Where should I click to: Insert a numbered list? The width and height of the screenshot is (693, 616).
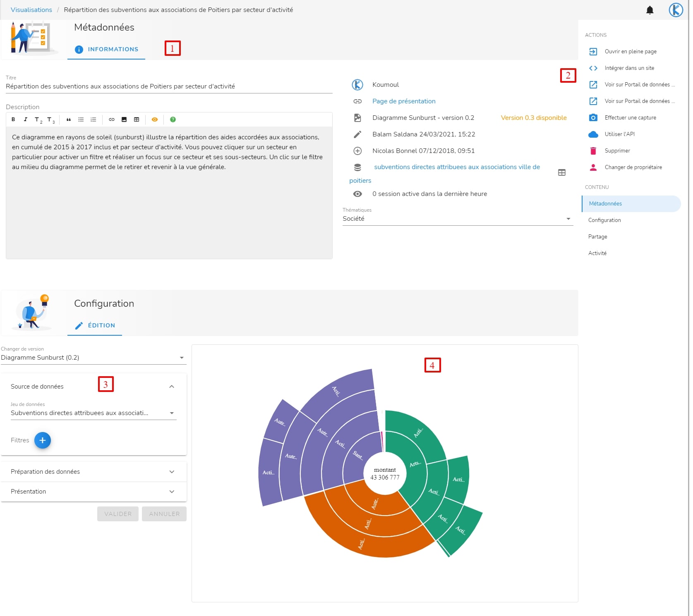[94, 119]
